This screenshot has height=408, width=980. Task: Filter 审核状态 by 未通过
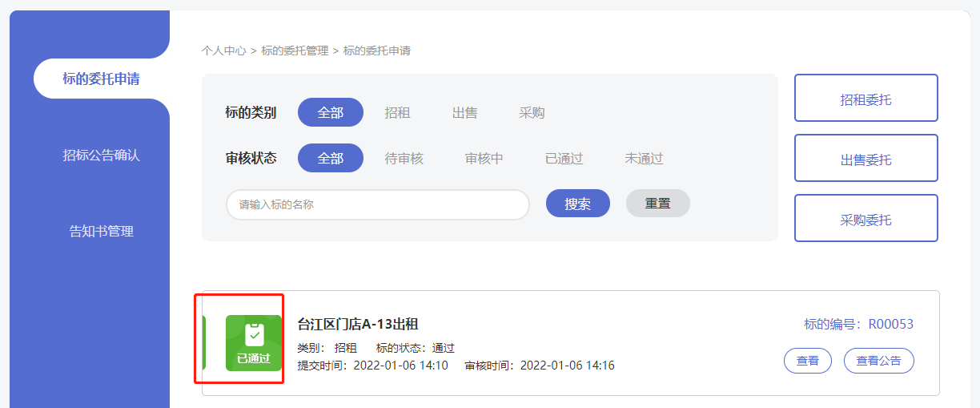click(644, 159)
